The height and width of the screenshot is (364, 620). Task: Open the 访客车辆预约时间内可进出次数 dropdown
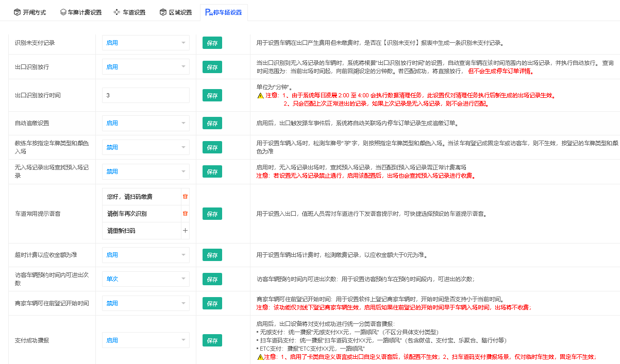click(x=146, y=279)
